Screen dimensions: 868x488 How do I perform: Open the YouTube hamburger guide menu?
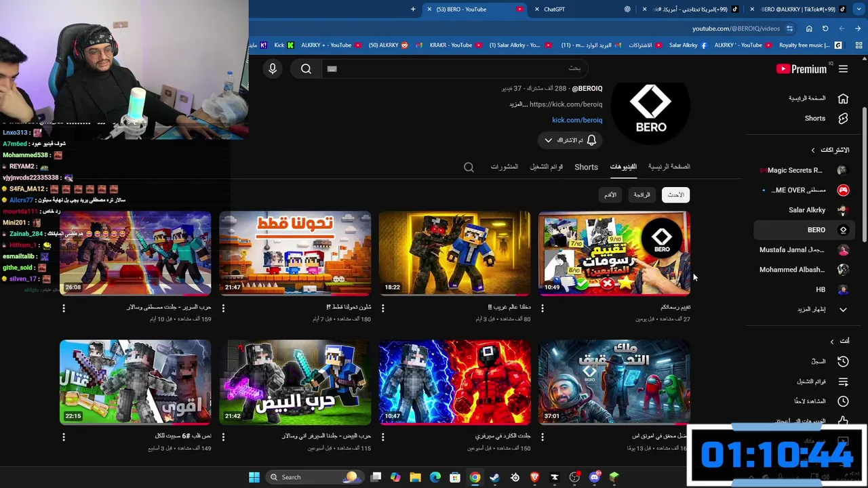[x=843, y=68]
